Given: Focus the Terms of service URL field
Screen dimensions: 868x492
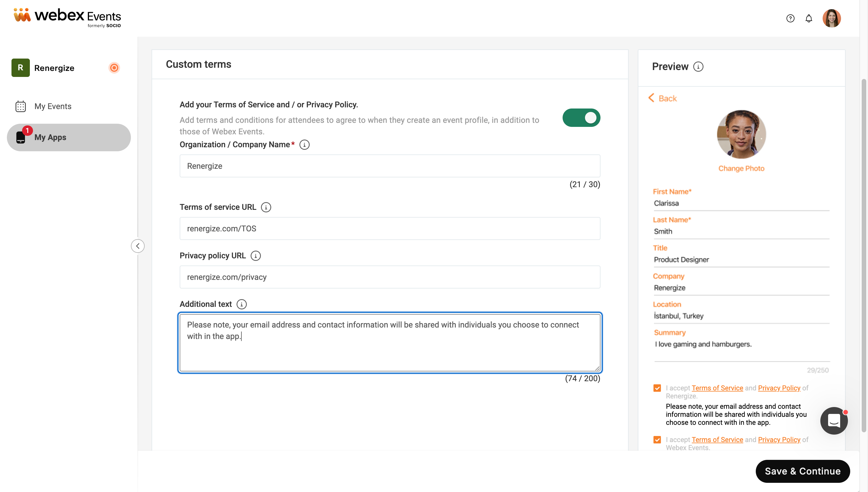Looking at the screenshot, I should [390, 228].
